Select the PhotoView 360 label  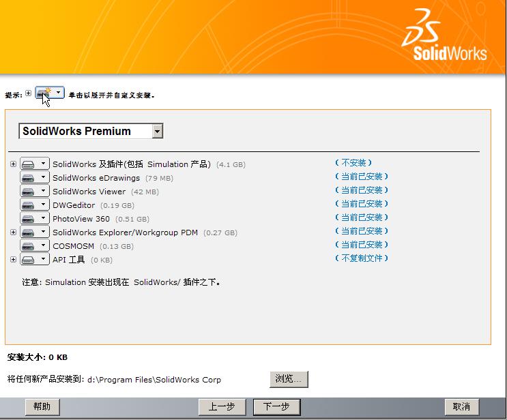pos(81,219)
